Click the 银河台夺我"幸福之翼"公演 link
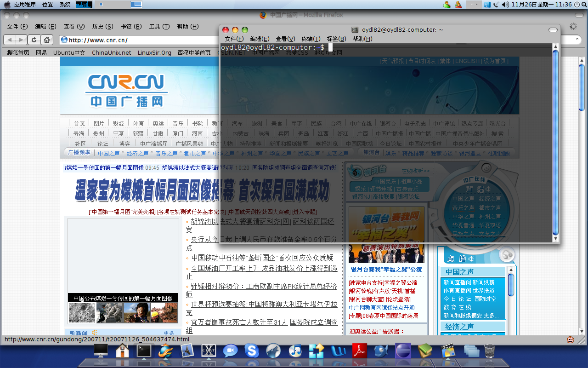Image resolution: width=588 pixels, height=368 pixels. pyautogui.click(x=386, y=269)
